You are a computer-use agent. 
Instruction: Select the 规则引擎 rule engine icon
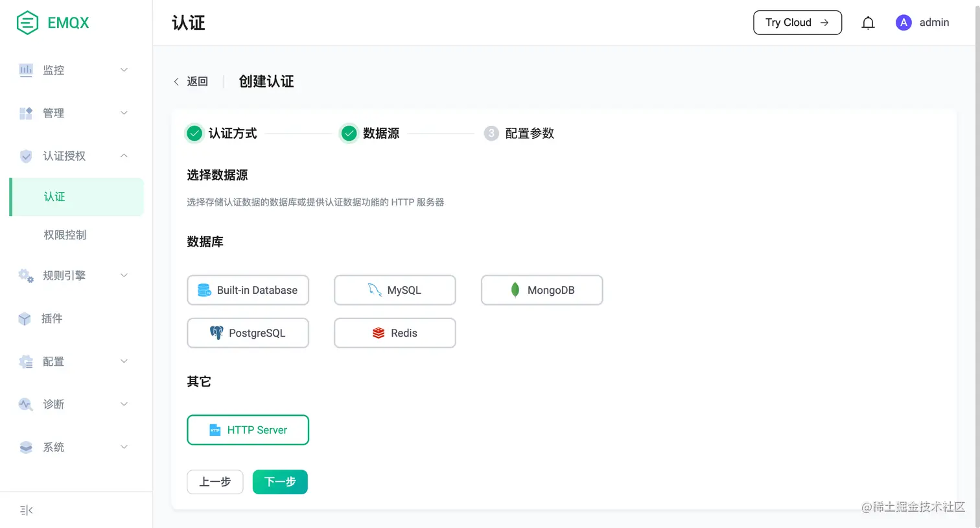(x=25, y=276)
